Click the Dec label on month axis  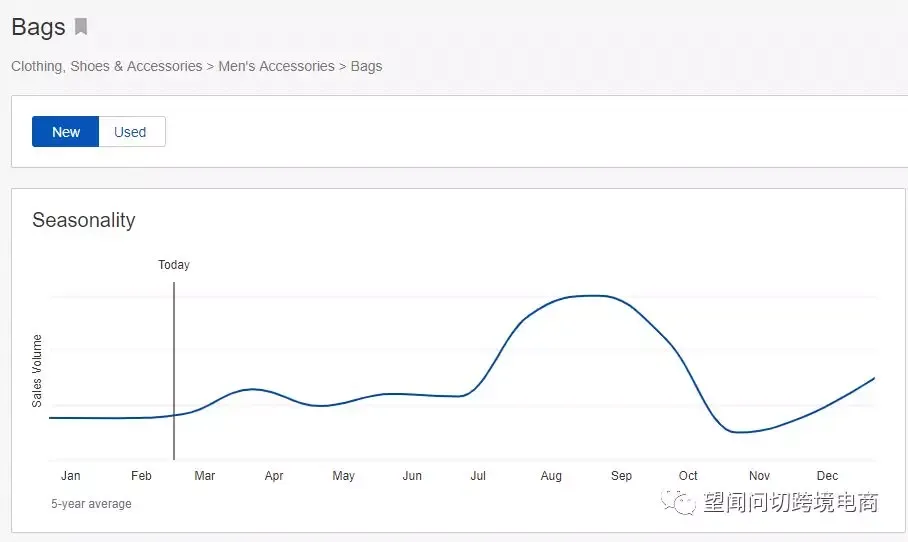click(x=827, y=475)
